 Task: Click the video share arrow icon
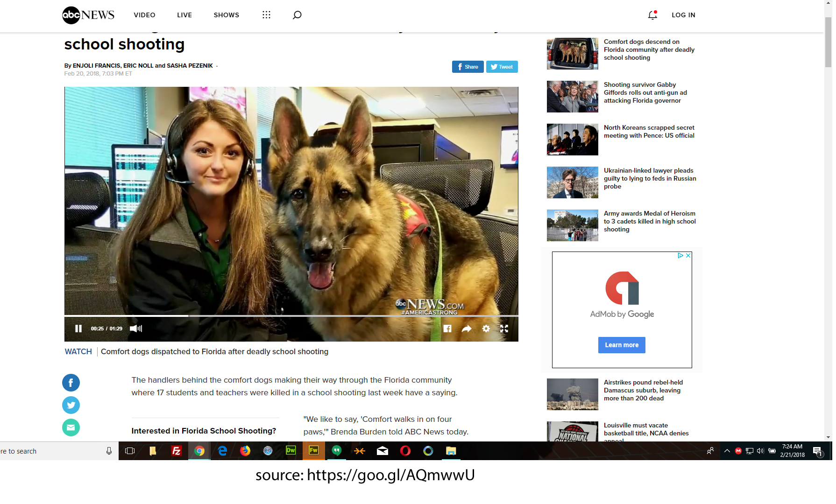point(467,329)
